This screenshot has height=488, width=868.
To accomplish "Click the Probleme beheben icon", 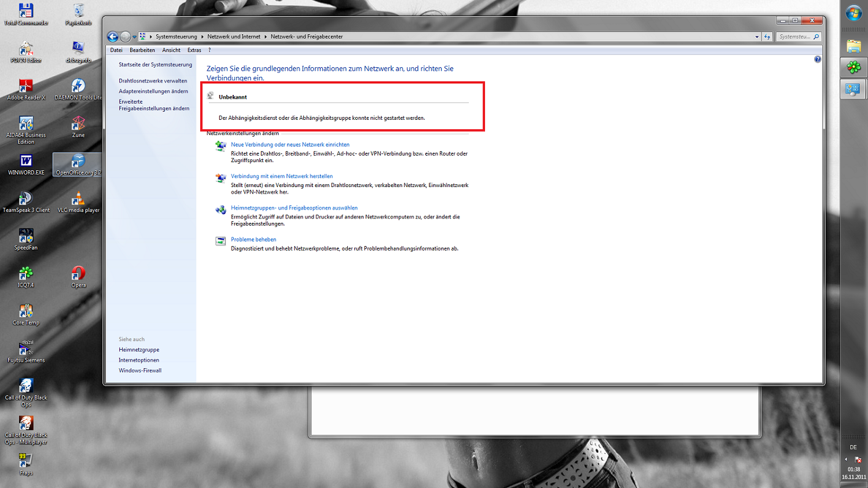I will coord(220,241).
